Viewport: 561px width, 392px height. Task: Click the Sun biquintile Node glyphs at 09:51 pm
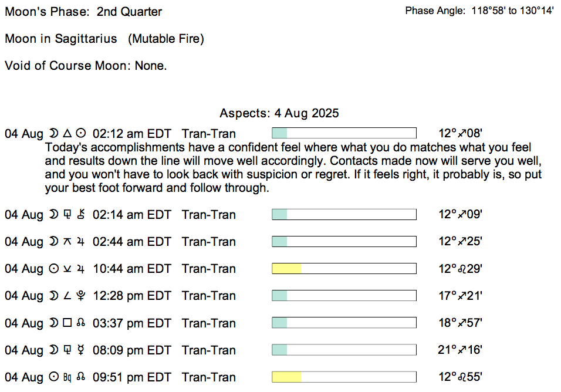pyautogui.click(x=67, y=377)
